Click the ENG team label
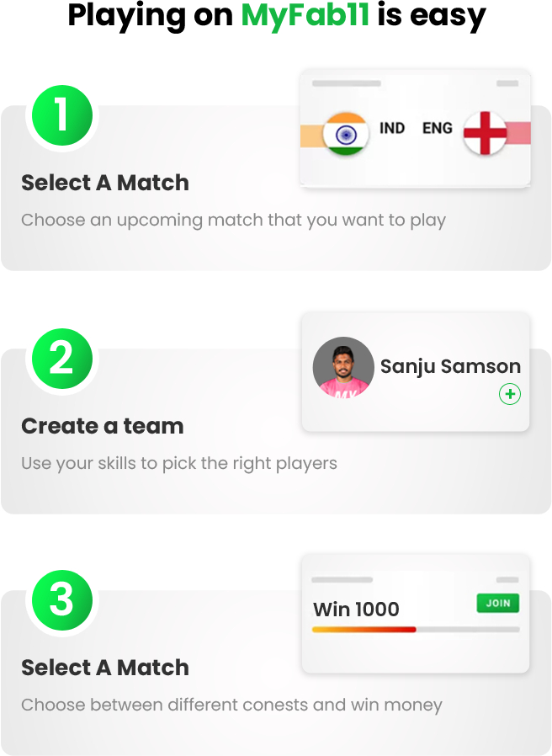The image size is (552, 756). click(438, 128)
